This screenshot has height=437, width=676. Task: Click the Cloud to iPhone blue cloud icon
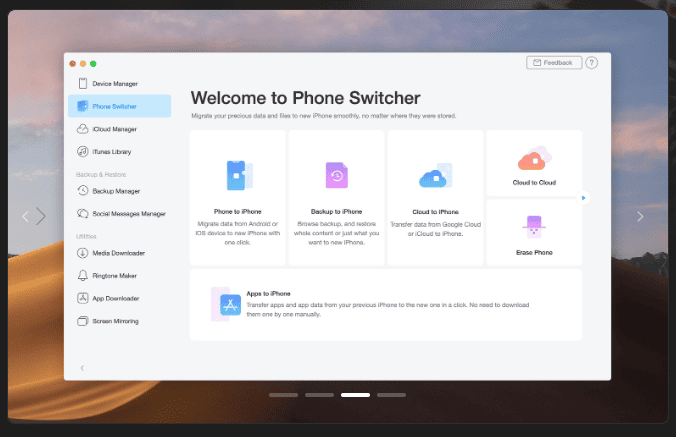[x=435, y=175]
